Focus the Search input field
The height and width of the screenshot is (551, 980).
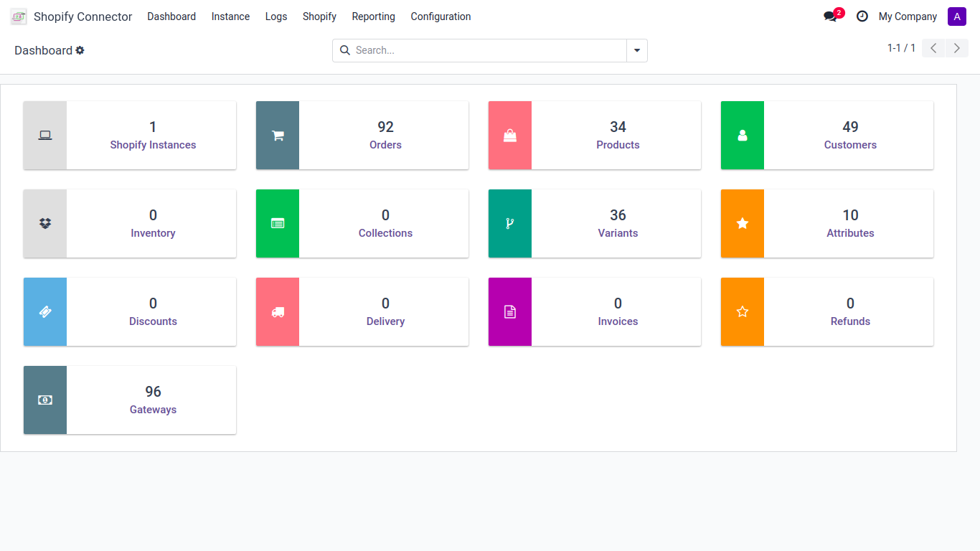tap(488, 50)
